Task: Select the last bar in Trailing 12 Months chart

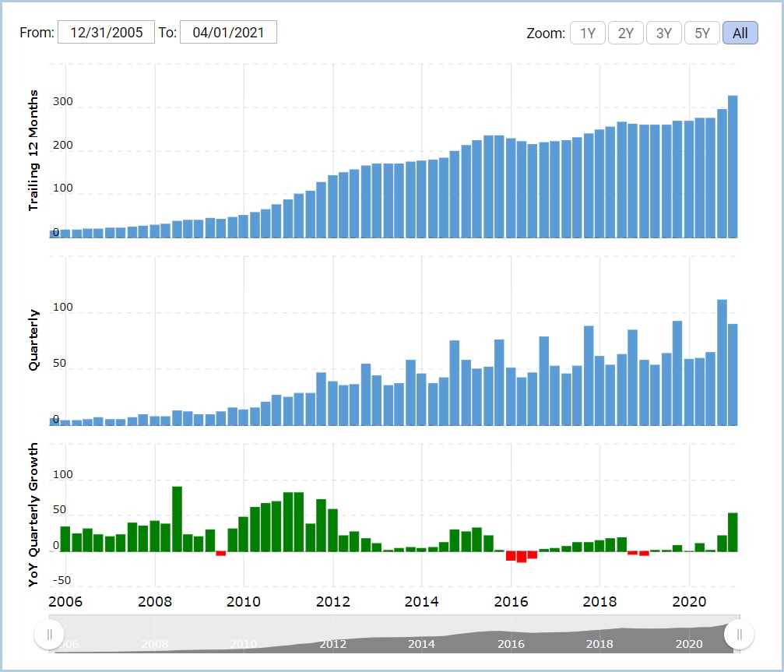Action: pyautogui.click(x=733, y=166)
